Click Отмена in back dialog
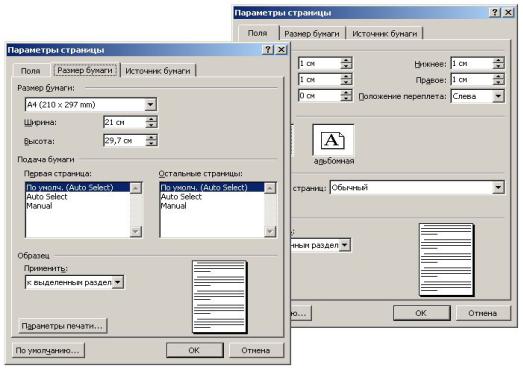The height and width of the screenshot is (369, 523). click(x=483, y=313)
